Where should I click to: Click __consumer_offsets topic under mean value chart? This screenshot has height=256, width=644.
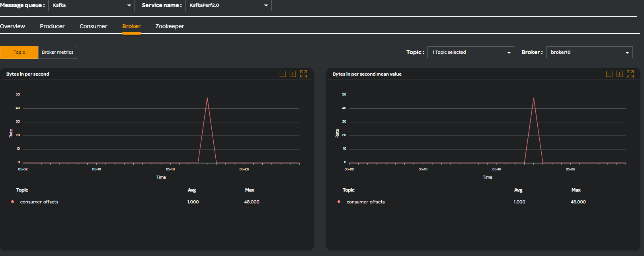coord(364,202)
